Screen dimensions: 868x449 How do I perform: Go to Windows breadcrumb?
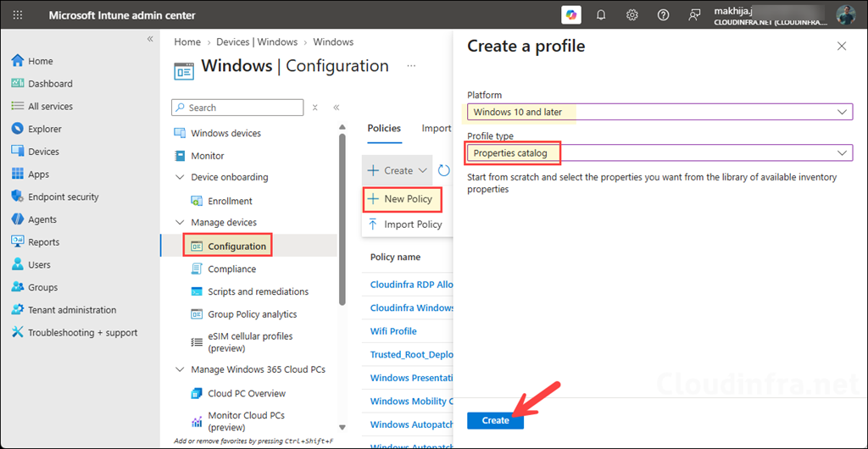point(333,42)
